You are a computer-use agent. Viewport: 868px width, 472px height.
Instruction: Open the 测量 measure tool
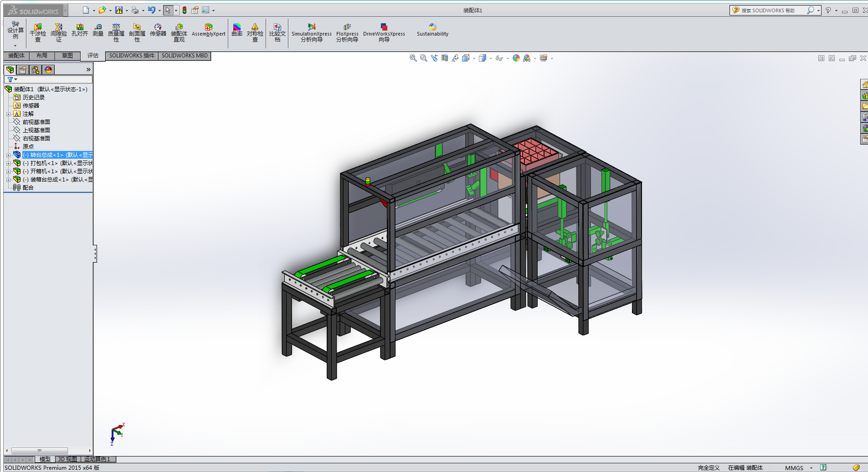pos(98,30)
